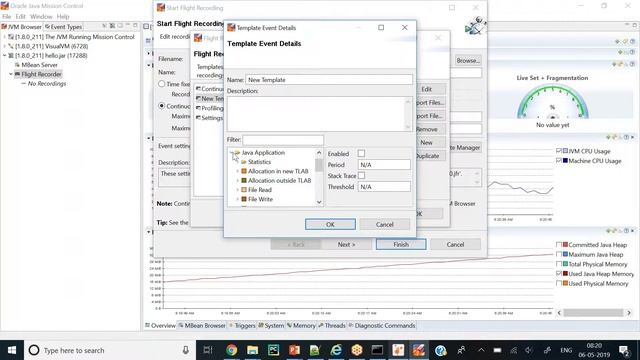
Task: Open the Memory tab
Action: (x=301, y=326)
